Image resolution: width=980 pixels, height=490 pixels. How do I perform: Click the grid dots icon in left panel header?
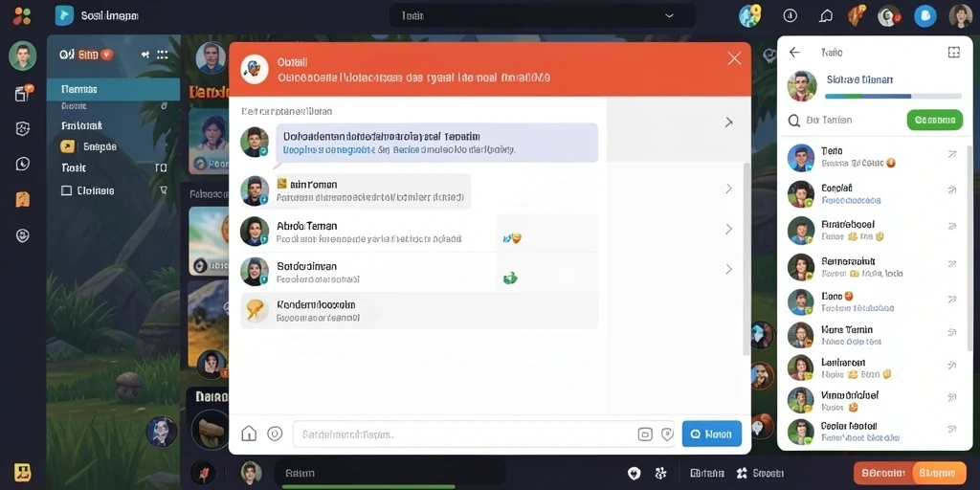click(163, 55)
